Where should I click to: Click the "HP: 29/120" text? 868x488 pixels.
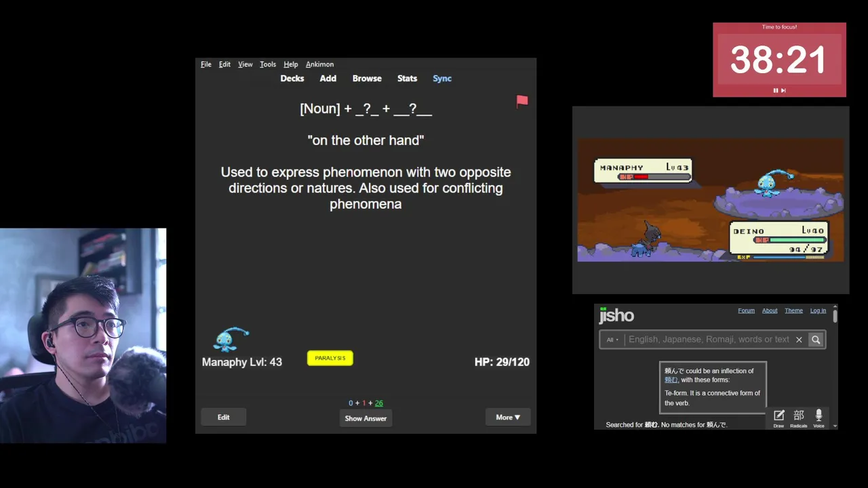click(502, 362)
